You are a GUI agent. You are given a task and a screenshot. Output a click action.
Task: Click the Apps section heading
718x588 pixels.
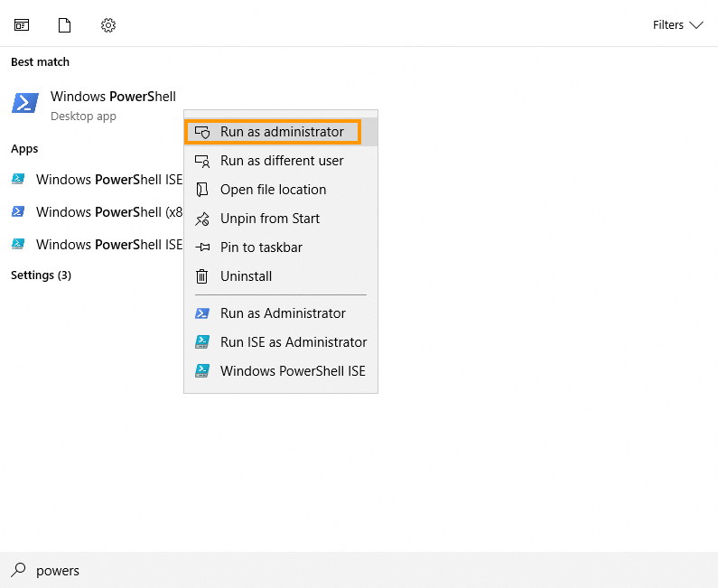tap(24, 149)
